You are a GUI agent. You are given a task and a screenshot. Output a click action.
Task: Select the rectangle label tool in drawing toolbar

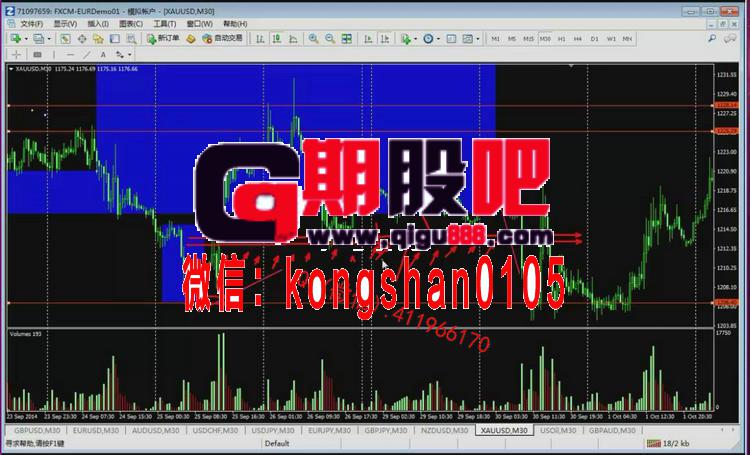[37, 55]
